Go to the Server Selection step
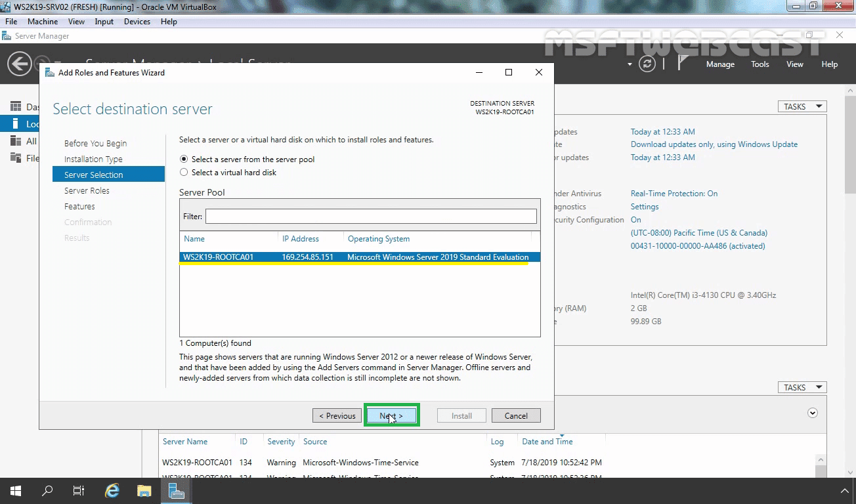The height and width of the screenshot is (504, 856). coord(108,175)
